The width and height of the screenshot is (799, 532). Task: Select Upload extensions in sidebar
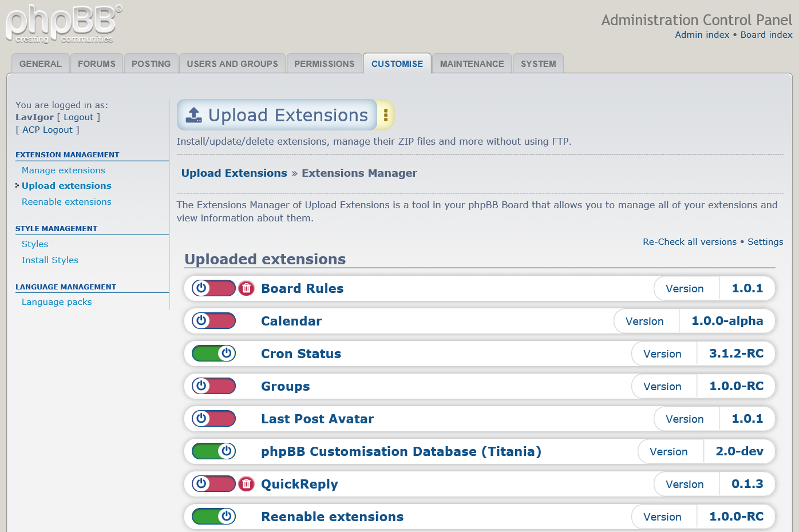(66, 186)
